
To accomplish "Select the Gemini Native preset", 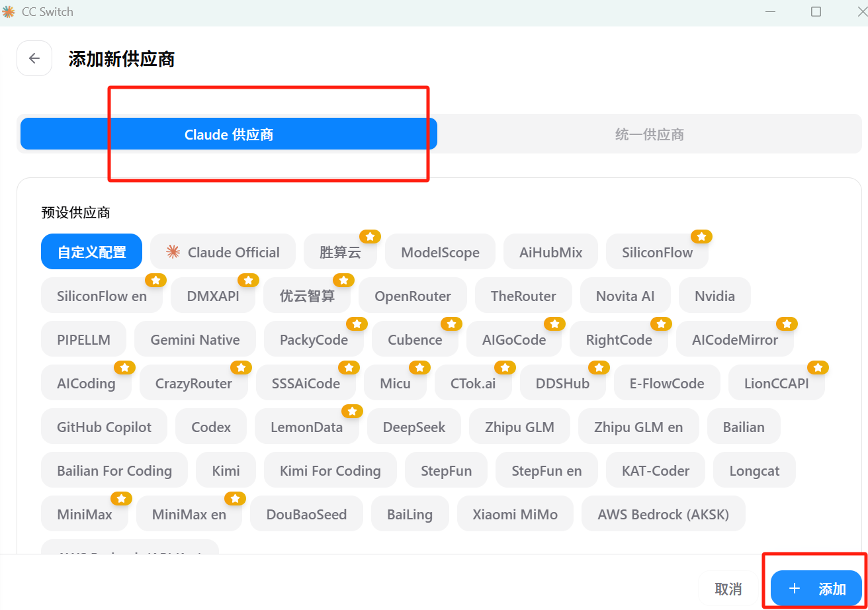I will (x=195, y=339).
